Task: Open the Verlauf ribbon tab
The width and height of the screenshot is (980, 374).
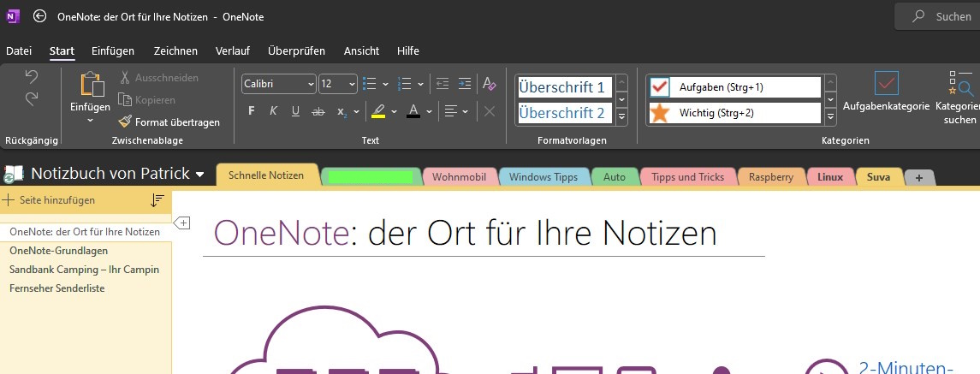Action: coord(233,51)
